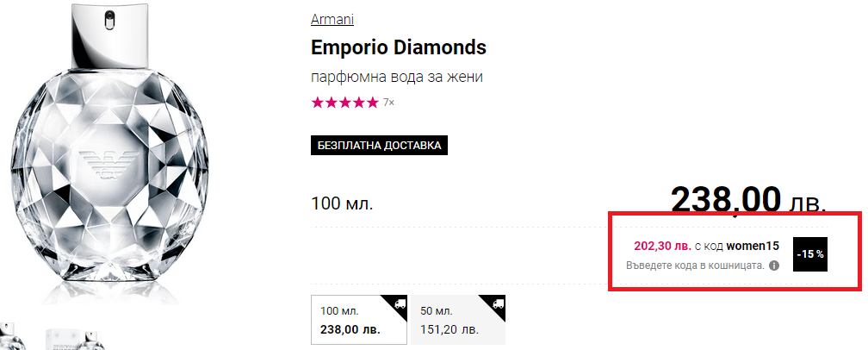Select the 50 мл. 151,20 лв. size option
The width and height of the screenshot is (868, 350).
pyautogui.click(x=451, y=319)
